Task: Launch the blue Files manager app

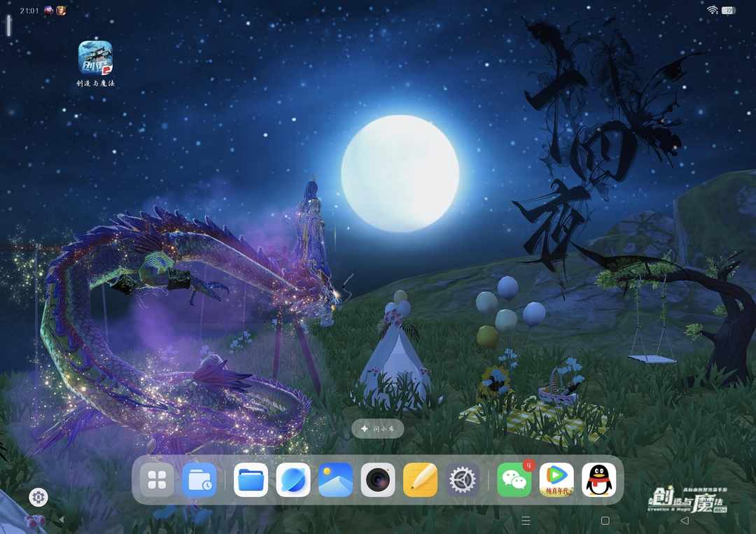Action: 251,480
